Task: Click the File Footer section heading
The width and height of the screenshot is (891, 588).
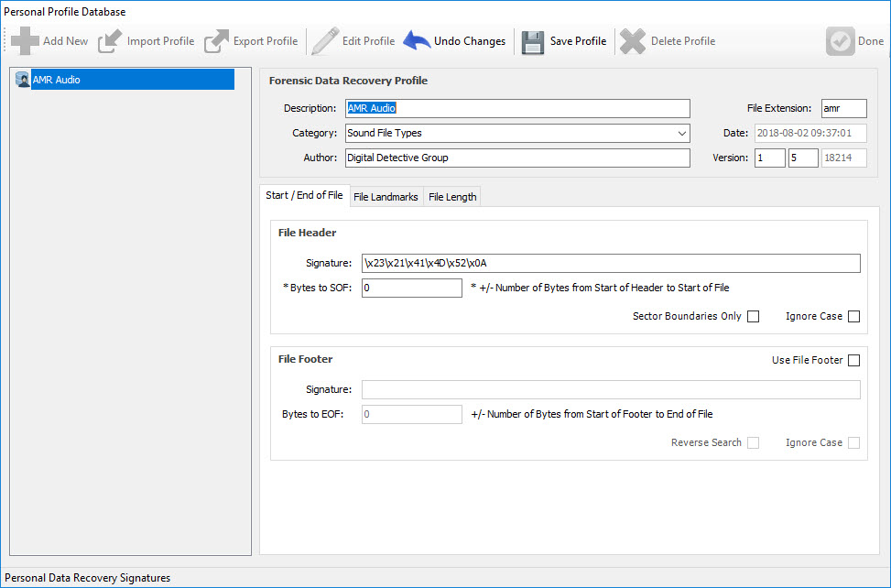Action: [305, 359]
